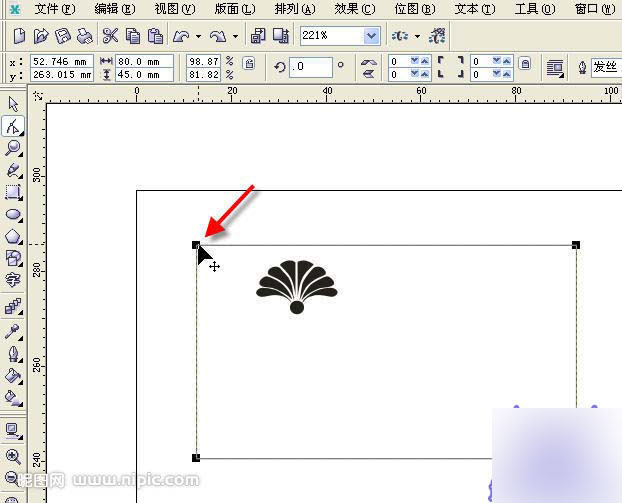Select the Basic Shapes tool

[x=13, y=258]
